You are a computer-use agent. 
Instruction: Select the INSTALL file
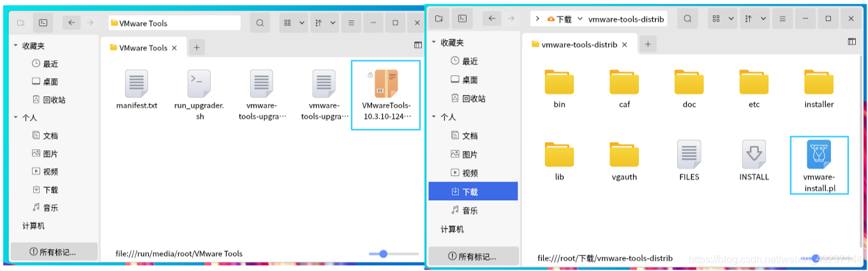click(754, 161)
